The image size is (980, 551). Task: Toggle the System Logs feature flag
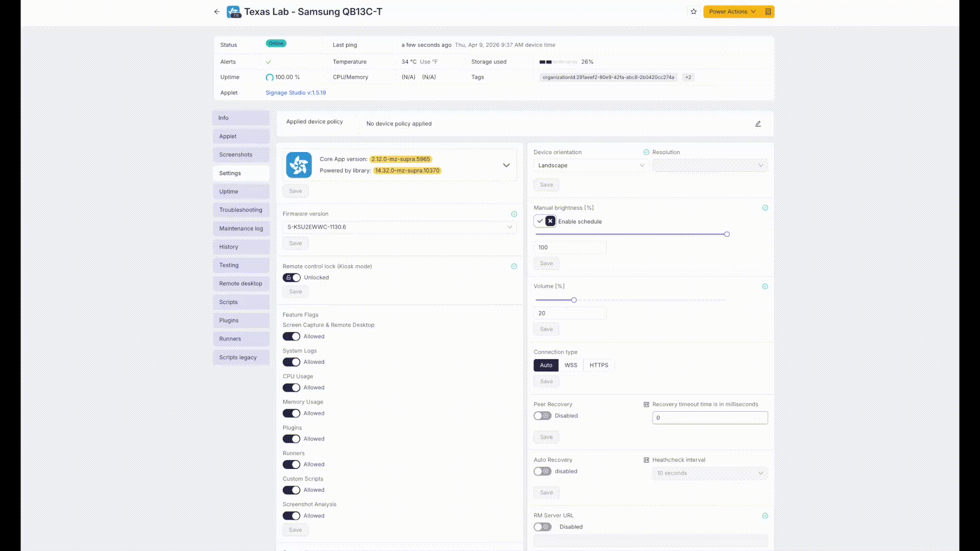(x=291, y=362)
